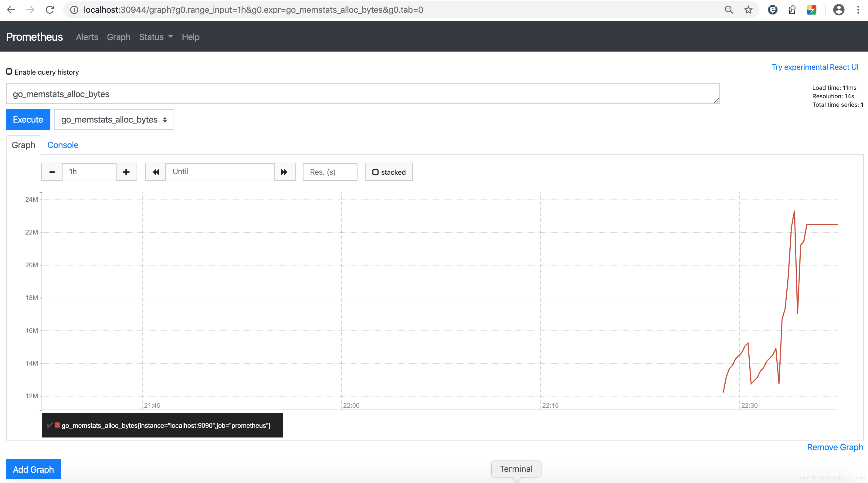Click the Help menu item
Image resolution: width=868 pixels, height=483 pixels.
click(191, 36)
